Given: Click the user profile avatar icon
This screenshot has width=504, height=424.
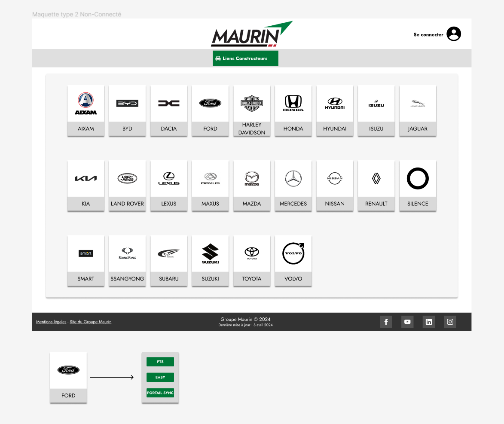Looking at the screenshot, I should click(453, 34).
